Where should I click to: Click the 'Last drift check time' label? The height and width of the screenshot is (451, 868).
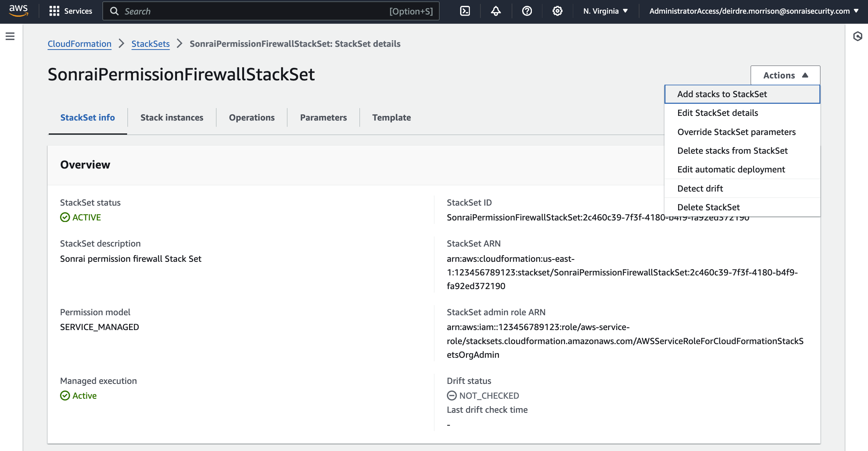(x=487, y=410)
